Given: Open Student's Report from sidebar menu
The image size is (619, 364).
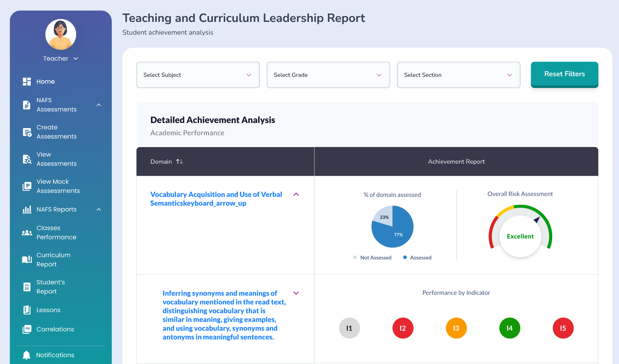Looking at the screenshot, I should (x=51, y=287).
